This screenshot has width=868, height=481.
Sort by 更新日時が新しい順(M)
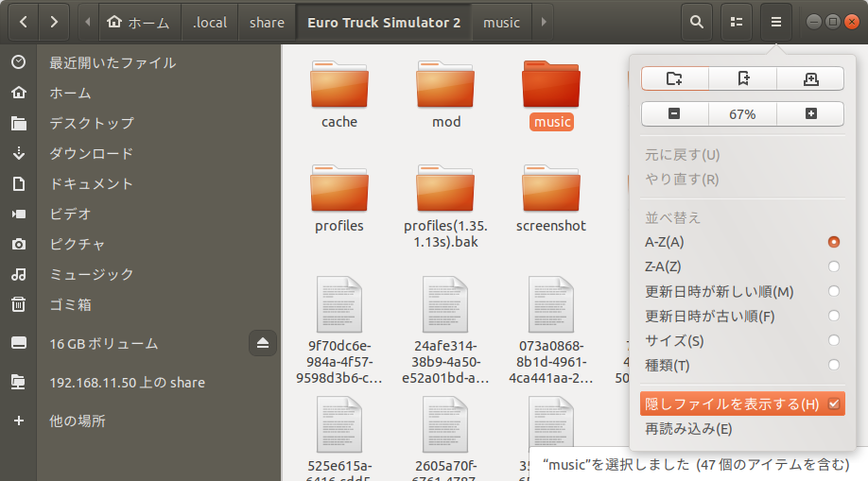tap(742, 291)
